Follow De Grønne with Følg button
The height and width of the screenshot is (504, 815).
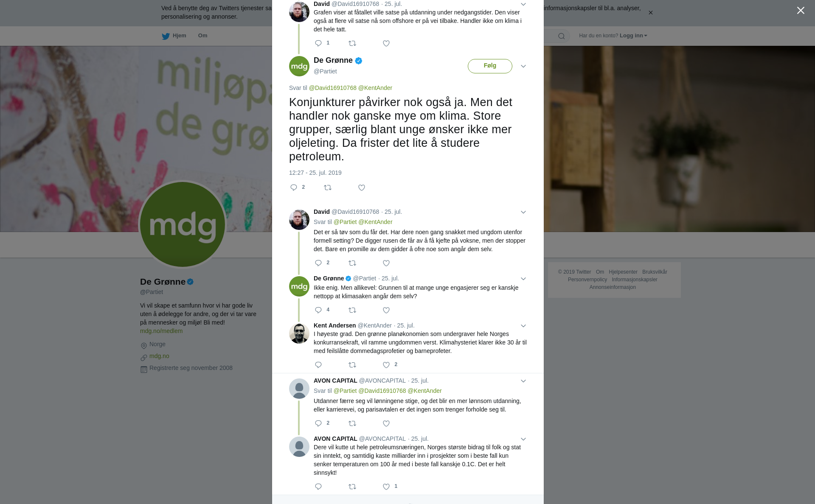click(x=490, y=66)
